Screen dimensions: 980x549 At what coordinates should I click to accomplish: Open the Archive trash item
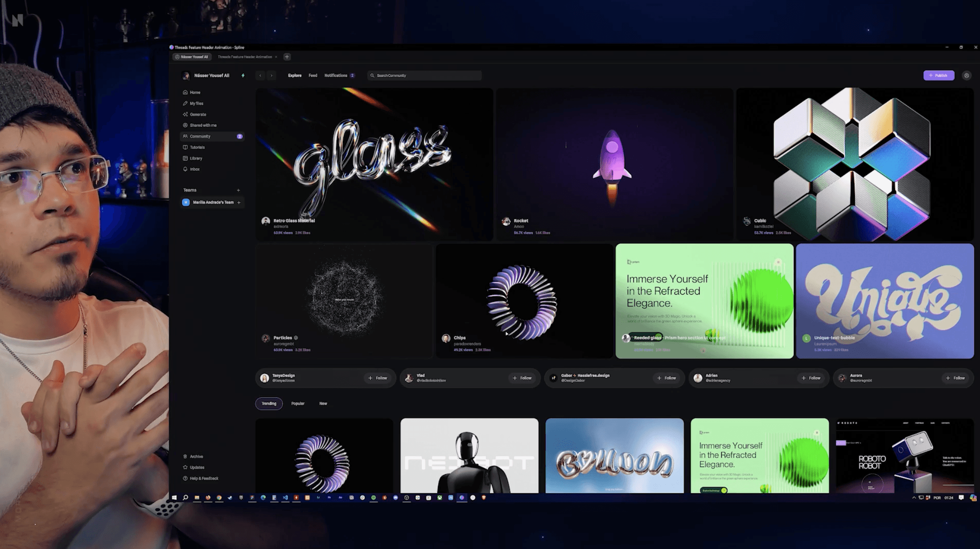(196, 457)
